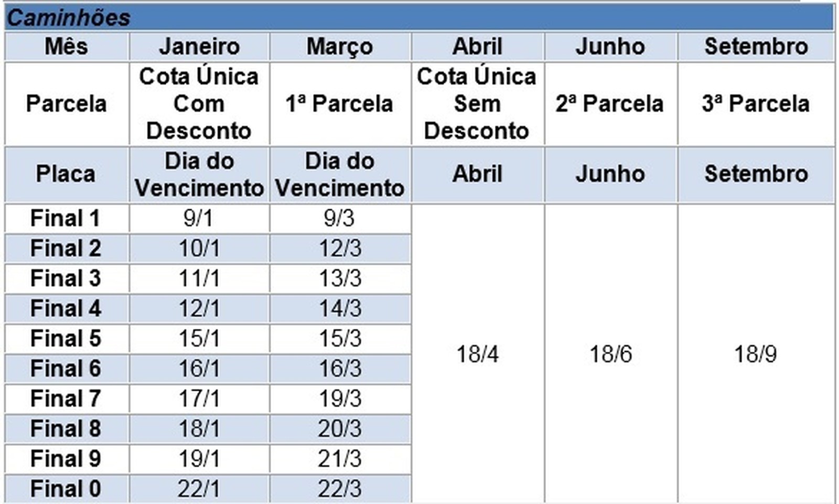Click the Caminhões table title
839x504 pixels.
[x=69, y=18]
